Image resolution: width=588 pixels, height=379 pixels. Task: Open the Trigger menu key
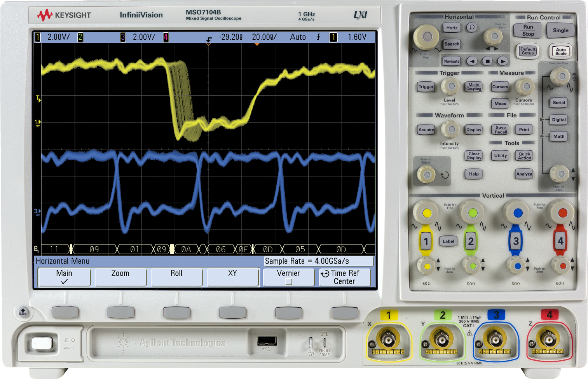coord(426,87)
